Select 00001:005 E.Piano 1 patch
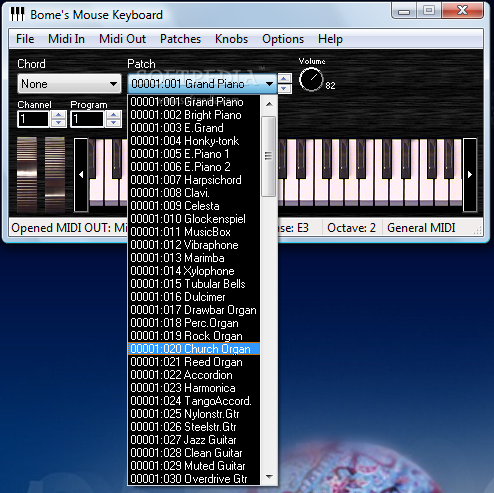Image resolution: width=494 pixels, height=493 pixels. (x=194, y=154)
